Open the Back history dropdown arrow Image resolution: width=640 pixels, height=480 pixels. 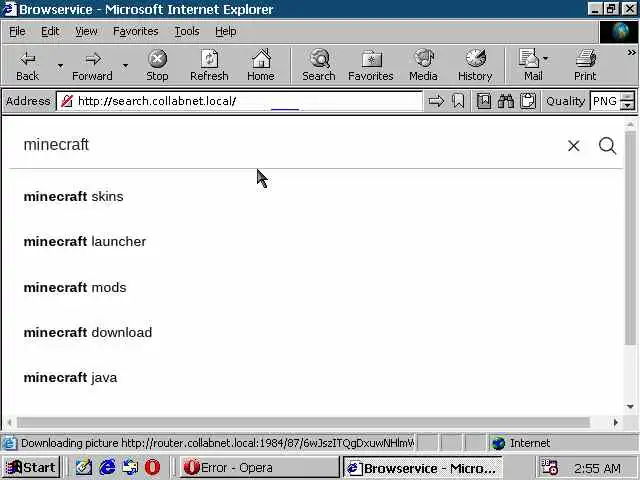pyautogui.click(x=60, y=65)
